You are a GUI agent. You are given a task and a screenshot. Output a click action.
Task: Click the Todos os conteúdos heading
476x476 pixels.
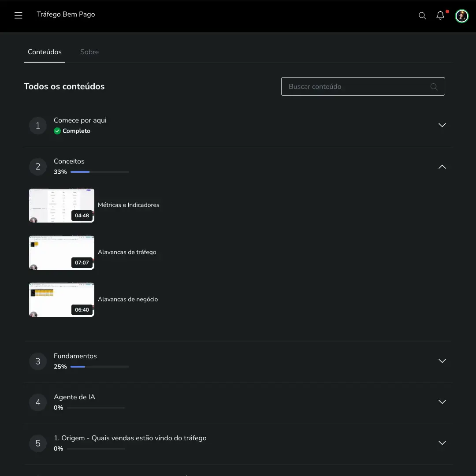click(x=64, y=86)
